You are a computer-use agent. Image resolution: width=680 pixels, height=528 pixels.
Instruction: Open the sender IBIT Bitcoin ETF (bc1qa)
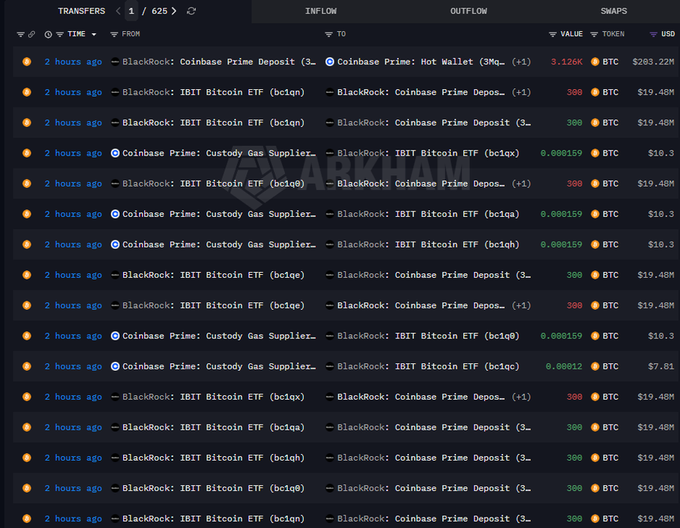213,427
